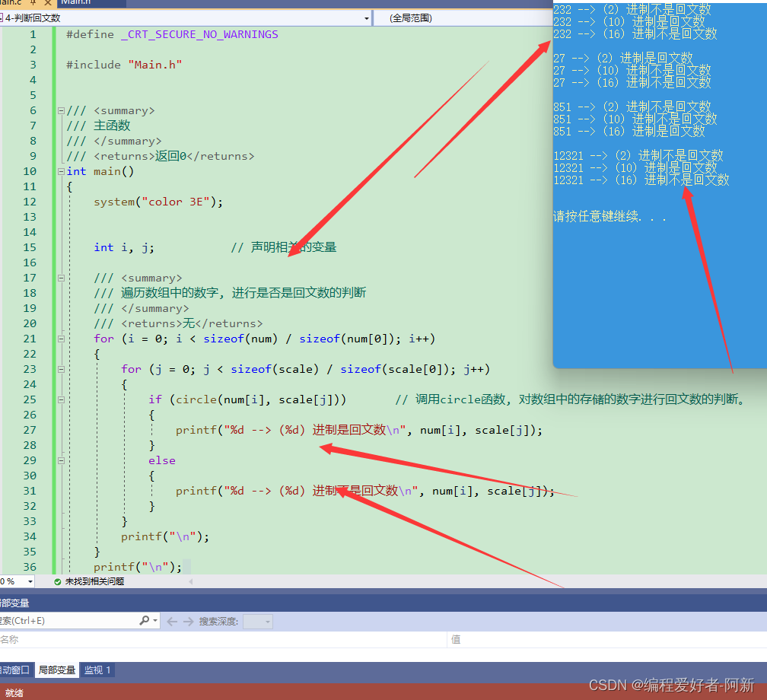Collapse the outer for loop at line 21
Image resolution: width=767 pixels, height=700 pixels.
61,339
